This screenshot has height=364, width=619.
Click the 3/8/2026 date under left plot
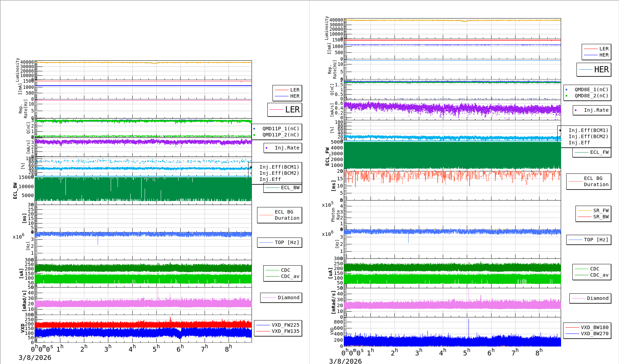coord(35,357)
